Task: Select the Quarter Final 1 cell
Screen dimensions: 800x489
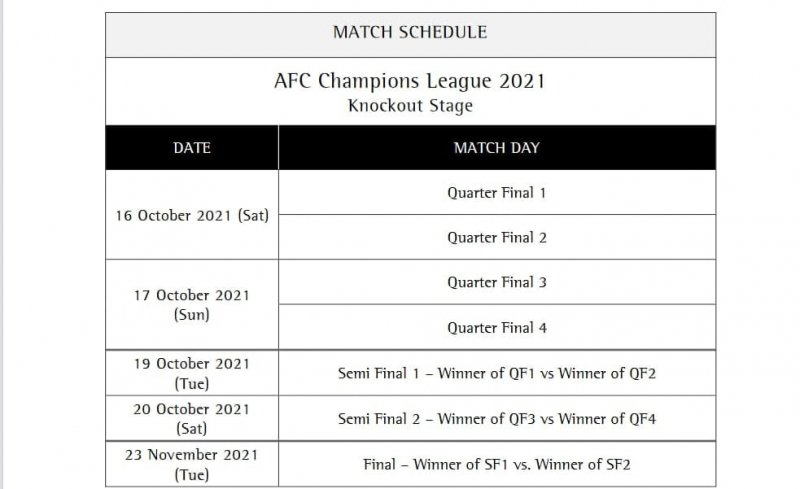Action: [497, 193]
